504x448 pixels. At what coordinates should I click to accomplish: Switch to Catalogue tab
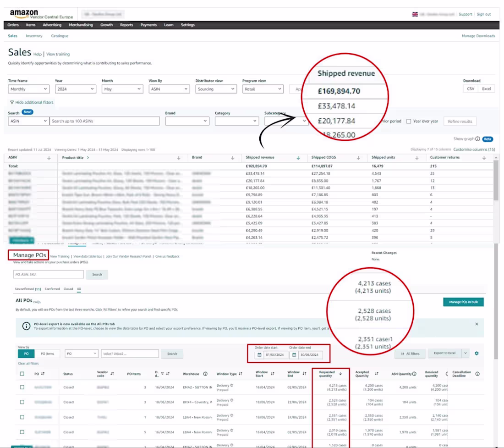pyautogui.click(x=60, y=36)
